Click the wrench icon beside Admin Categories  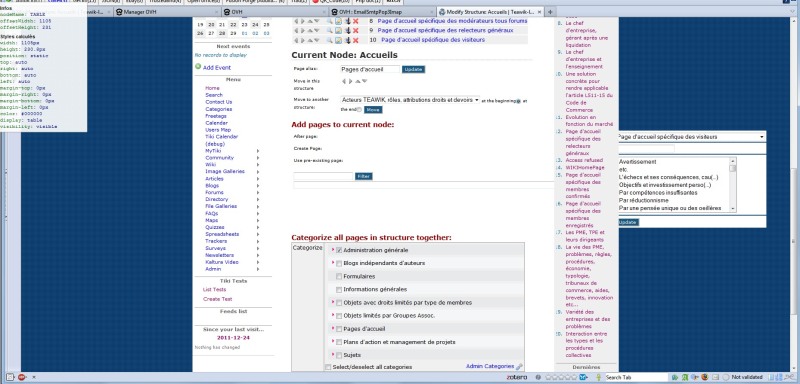click(519, 366)
